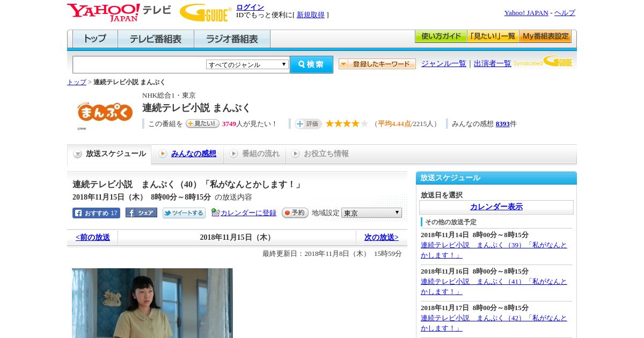The height and width of the screenshot is (338, 644).
Task: Open the 評価 rating button
Action: tap(308, 124)
